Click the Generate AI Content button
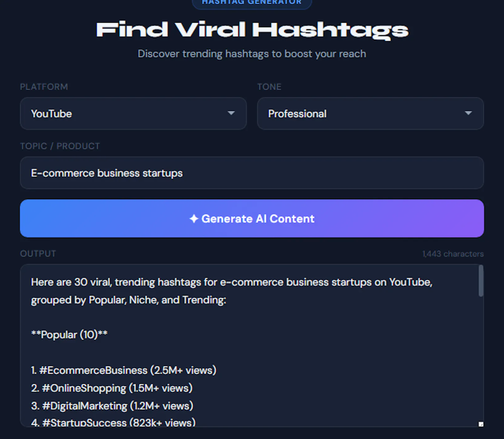 pyautogui.click(x=252, y=218)
